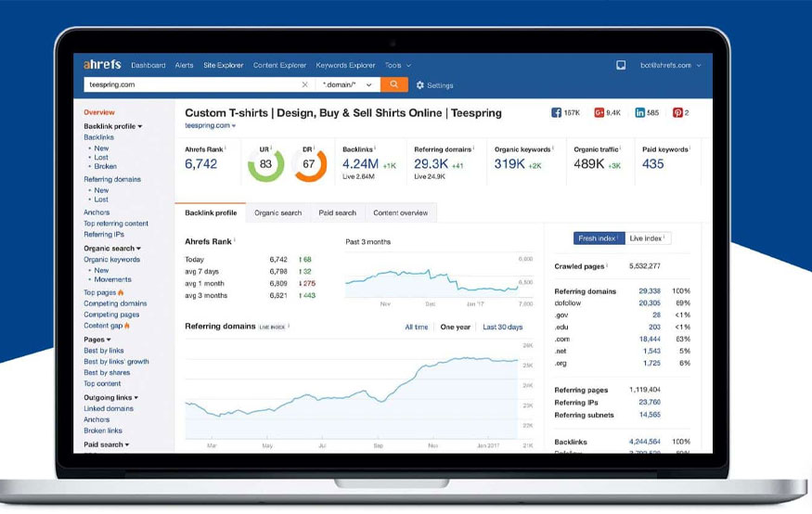The image size is (812, 514).
Task: Open the Competing domains link
Action: coord(115,303)
